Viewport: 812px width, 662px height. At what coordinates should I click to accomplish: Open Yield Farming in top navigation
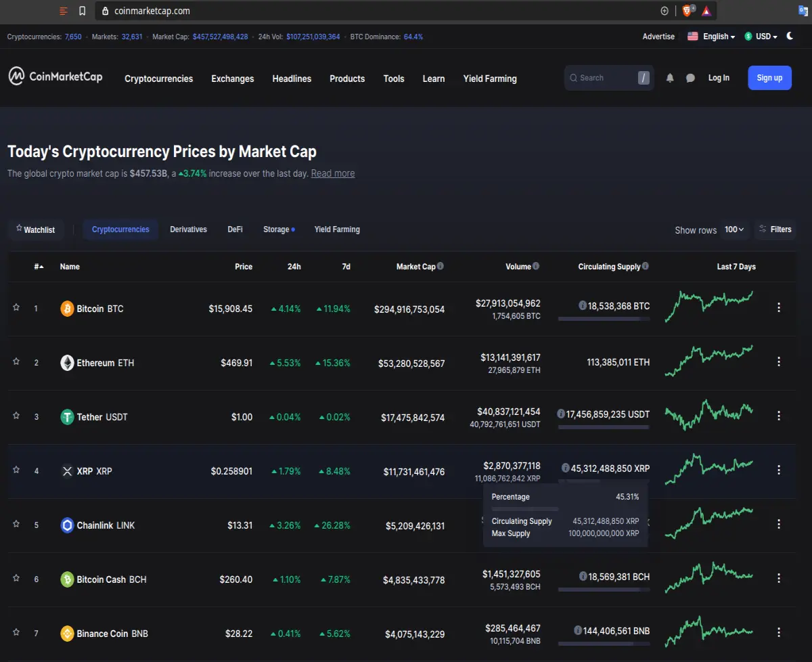[490, 79]
